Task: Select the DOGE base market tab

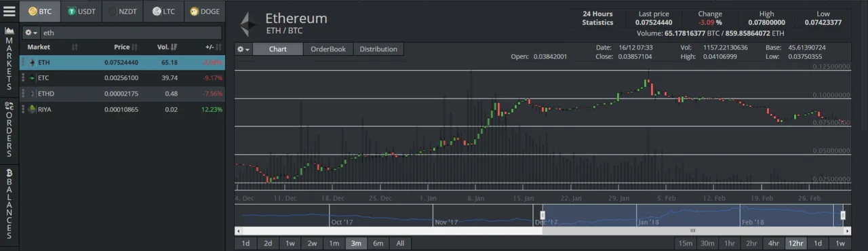Action: [205, 12]
